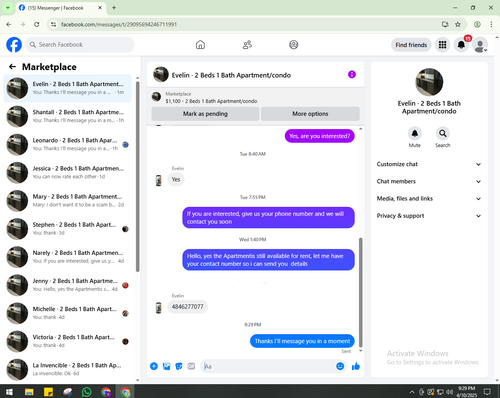The image size is (500, 398).
Task: Open Narely conversation in list
Action: [x=67, y=257]
